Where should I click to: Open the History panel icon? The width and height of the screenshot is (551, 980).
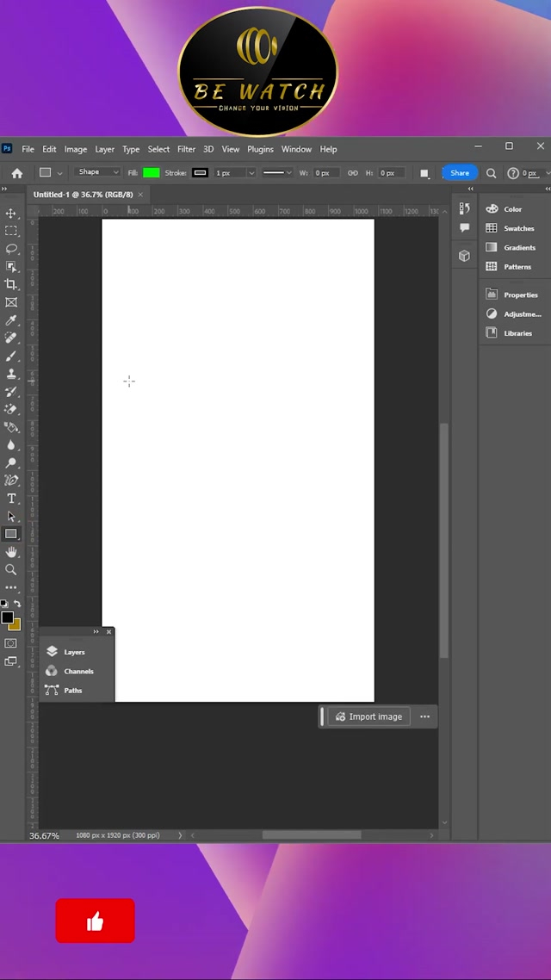464,208
